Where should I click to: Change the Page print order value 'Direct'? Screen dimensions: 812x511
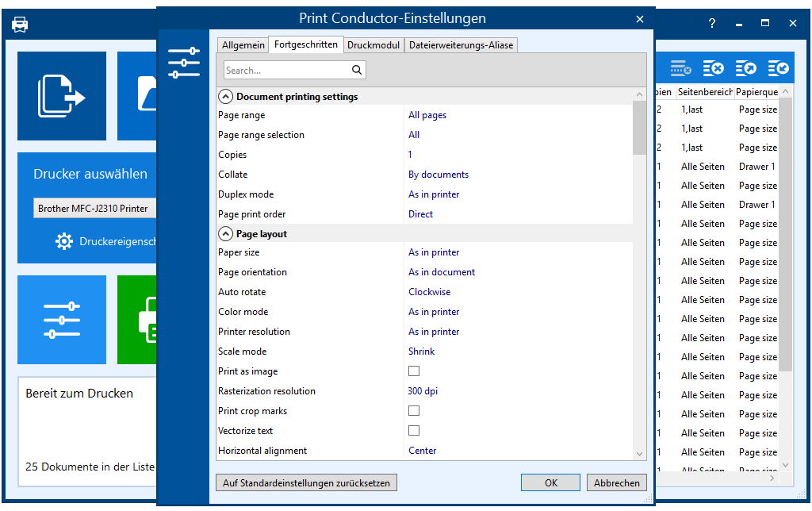420,214
